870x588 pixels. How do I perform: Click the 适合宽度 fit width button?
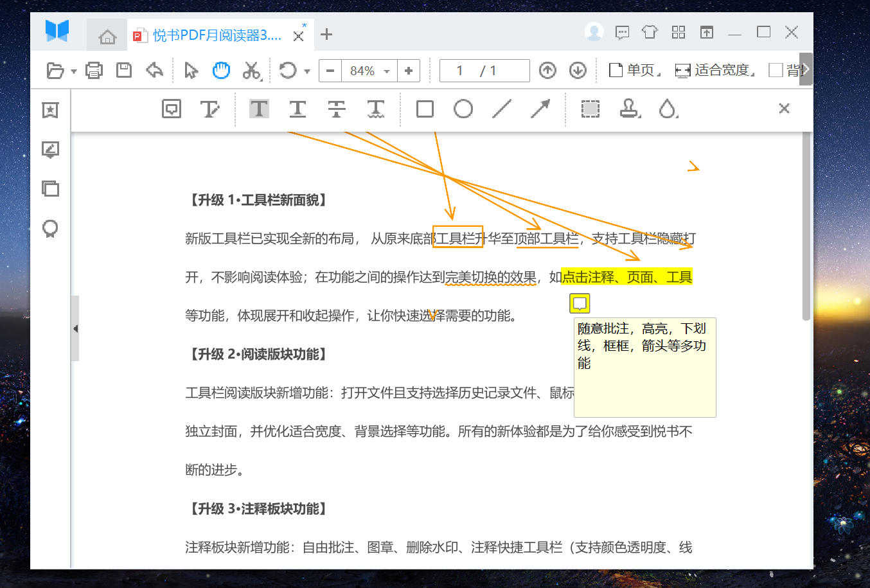pos(715,70)
